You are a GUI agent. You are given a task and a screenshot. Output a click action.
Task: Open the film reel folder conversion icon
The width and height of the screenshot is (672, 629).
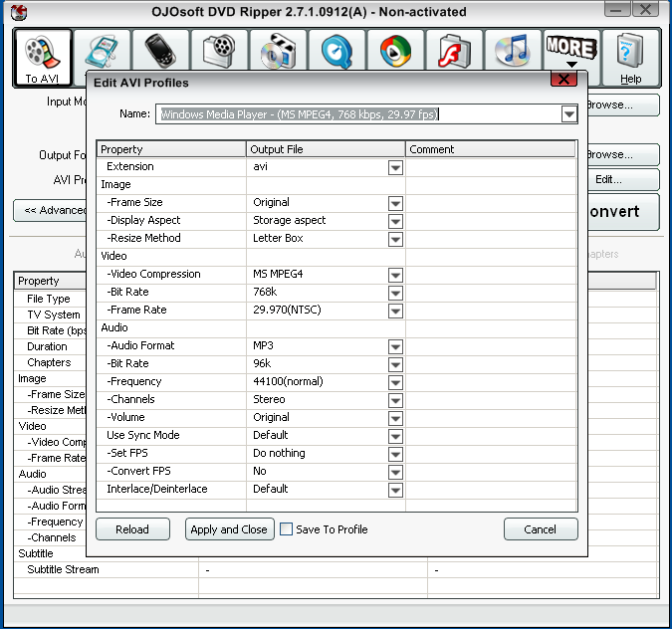pos(219,51)
